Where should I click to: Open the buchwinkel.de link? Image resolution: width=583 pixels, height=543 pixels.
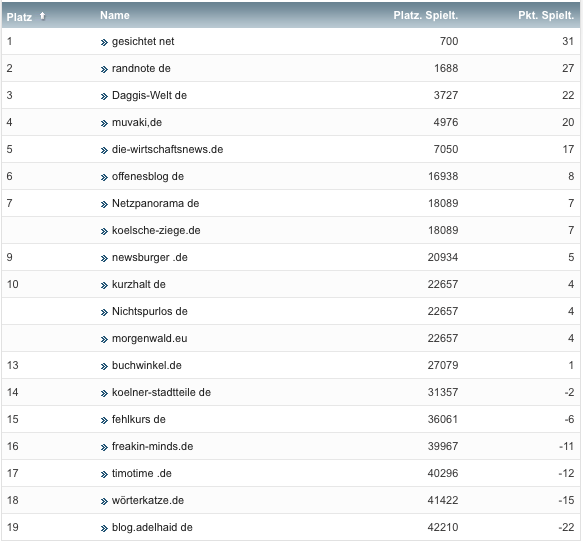click(x=147, y=365)
